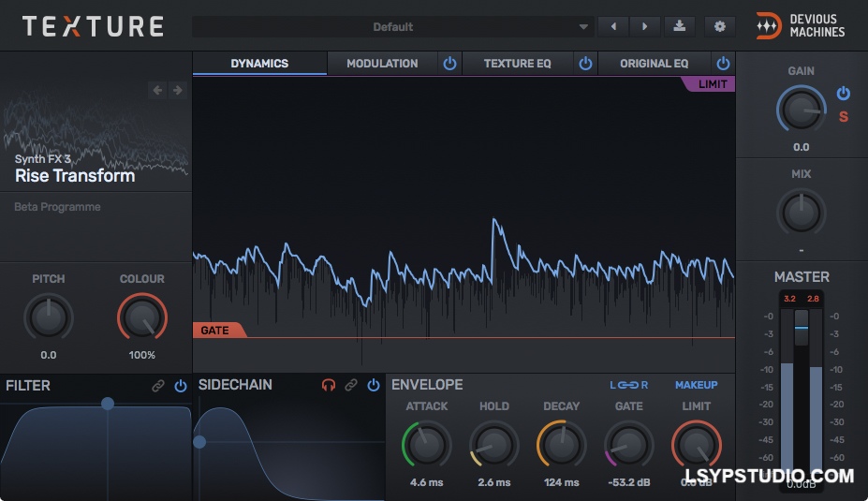Click the Pitch knob

click(x=48, y=317)
